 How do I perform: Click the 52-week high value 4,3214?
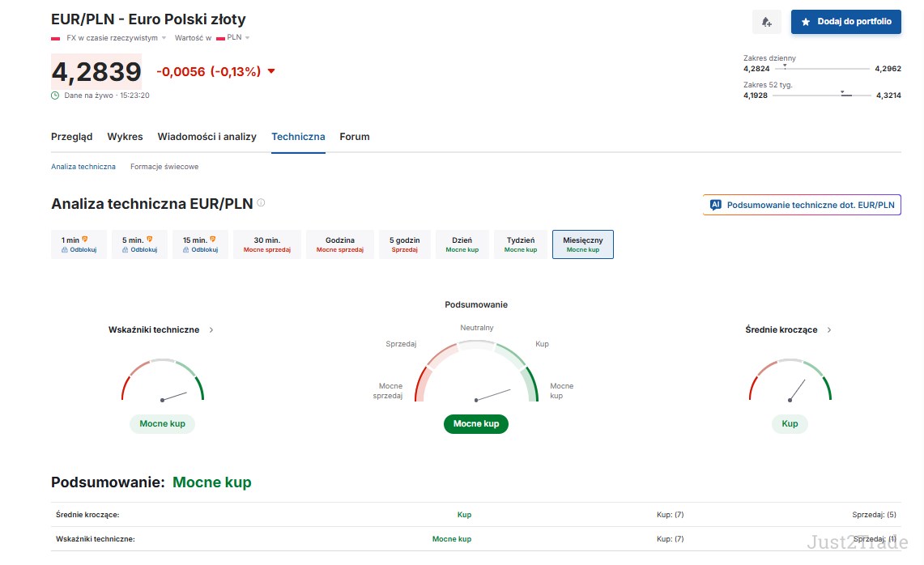888,96
